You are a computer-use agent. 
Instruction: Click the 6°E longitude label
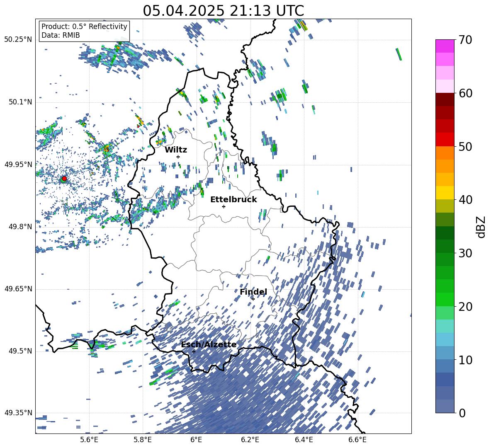[196, 440]
